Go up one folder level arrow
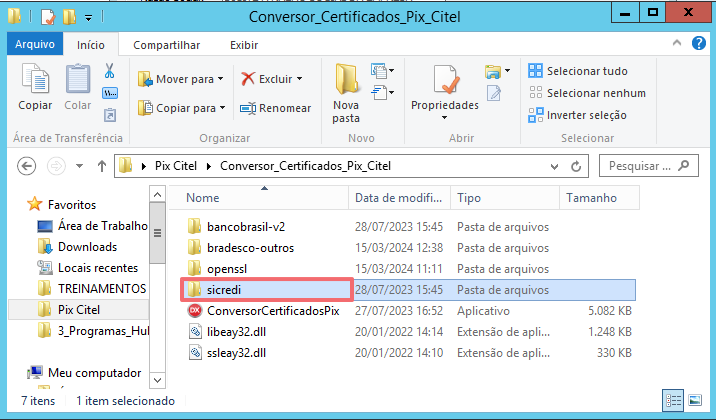716x420 pixels. [x=102, y=166]
